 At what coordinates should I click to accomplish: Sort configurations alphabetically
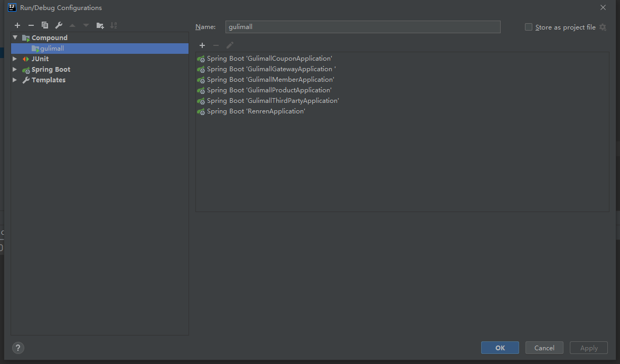114,25
